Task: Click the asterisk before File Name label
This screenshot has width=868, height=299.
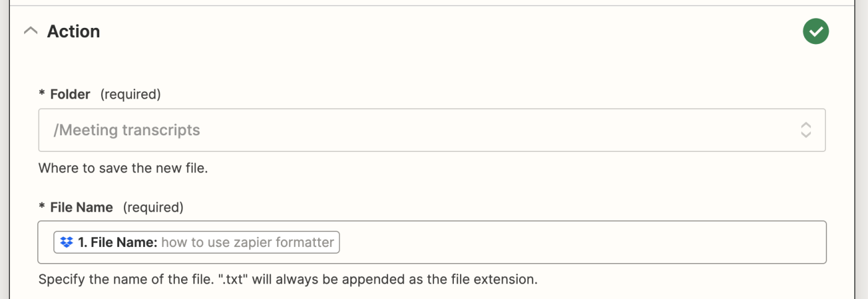Action: coord(42,206)
